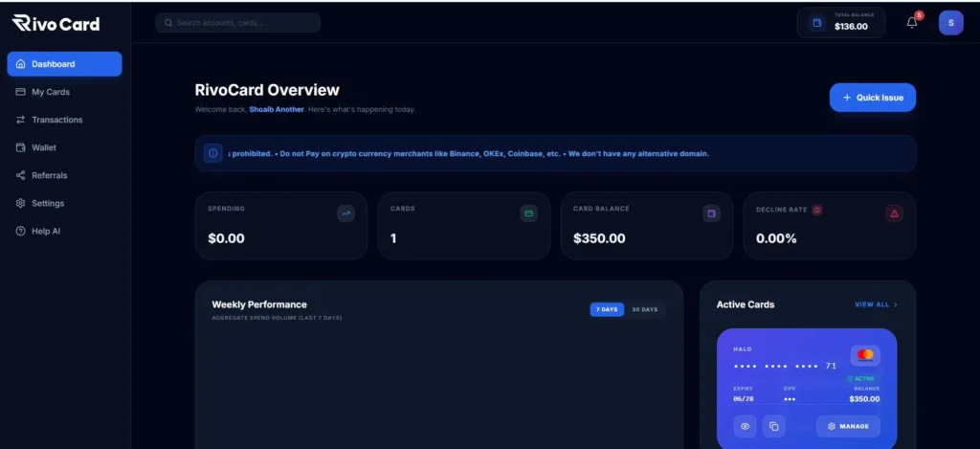Open Settings from sidebar
The width and height of the screenshot is (980, 449).
click(64, 203)
